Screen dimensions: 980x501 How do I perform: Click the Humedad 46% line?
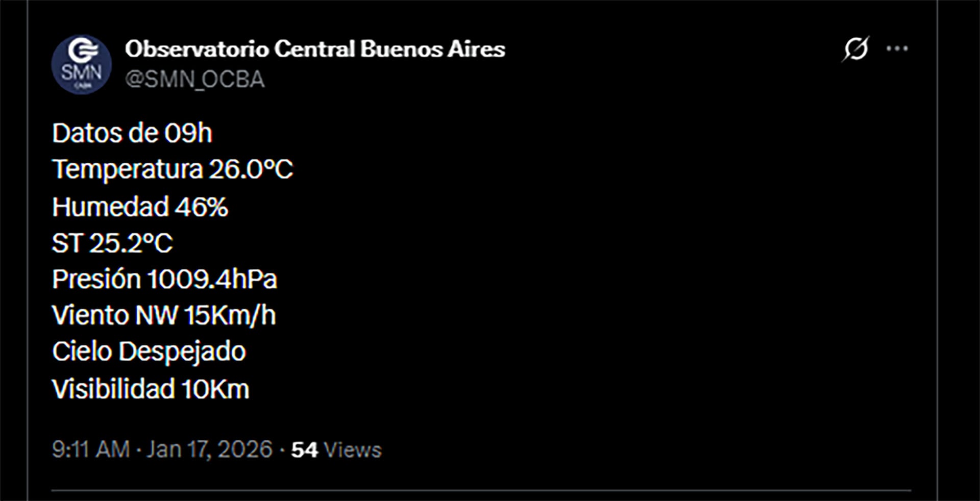[140, 206]
